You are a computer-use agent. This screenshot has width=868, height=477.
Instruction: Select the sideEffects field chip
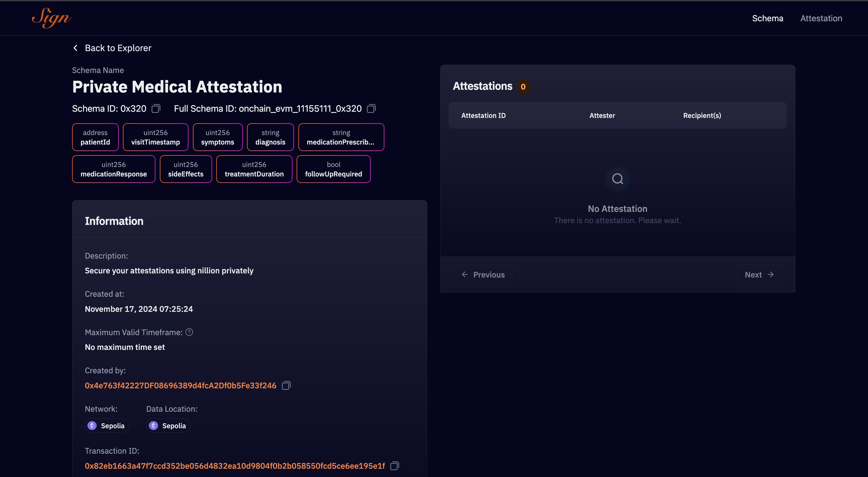[x=186, y=169]
